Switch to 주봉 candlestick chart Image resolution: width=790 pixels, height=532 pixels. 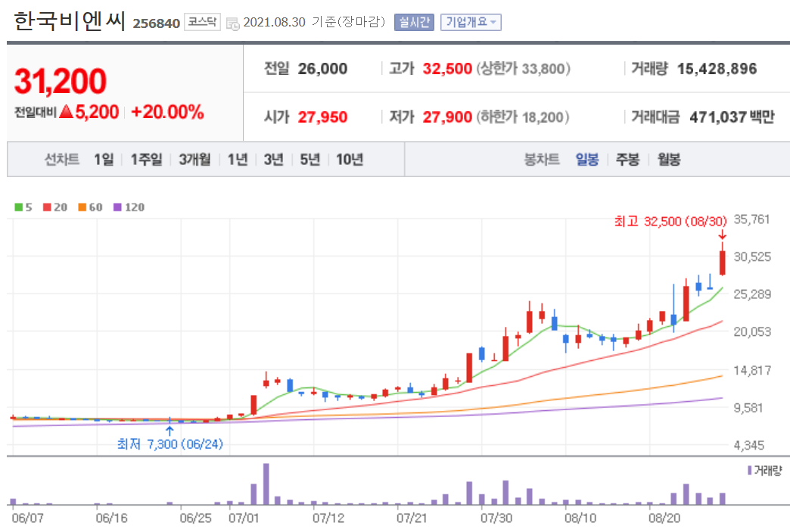628,160
